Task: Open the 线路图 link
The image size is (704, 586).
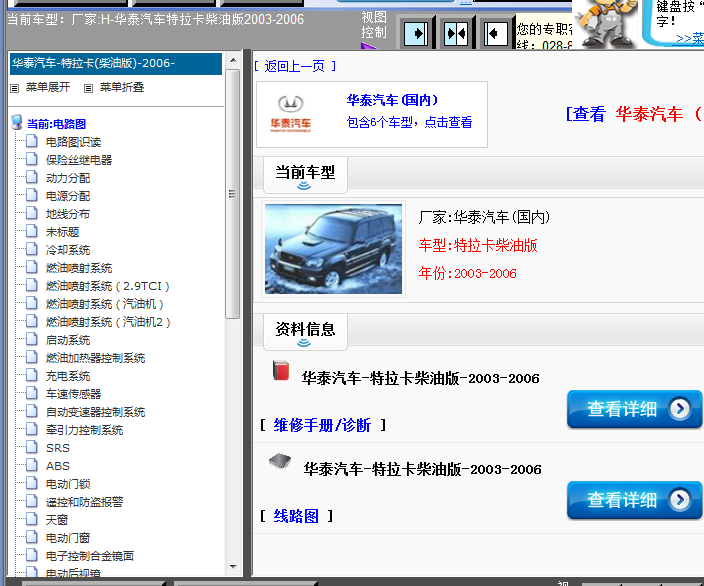Action: pyautogui.click(x=296, y=516)
